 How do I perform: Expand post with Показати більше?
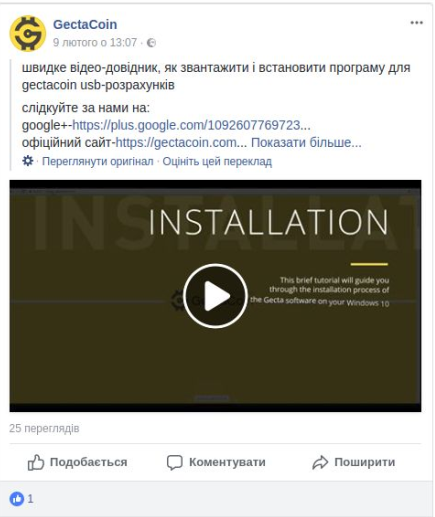point(306,143)
